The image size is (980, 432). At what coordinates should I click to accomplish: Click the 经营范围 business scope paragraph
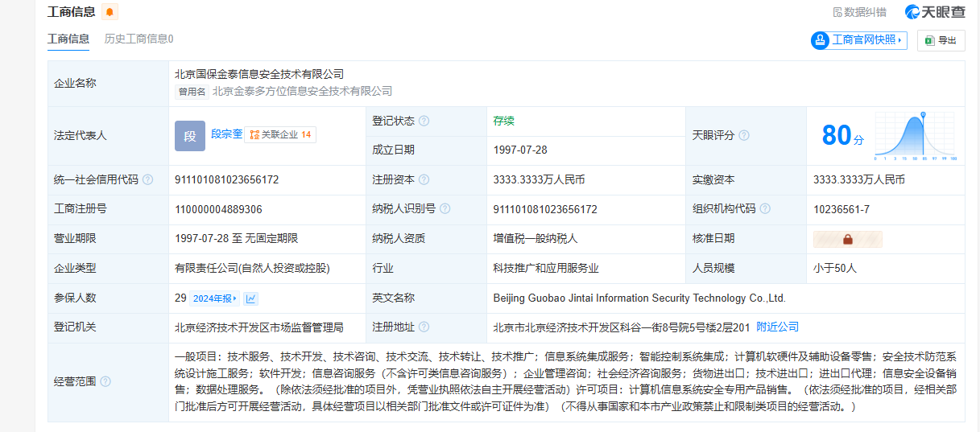click(x=565, y=381)
